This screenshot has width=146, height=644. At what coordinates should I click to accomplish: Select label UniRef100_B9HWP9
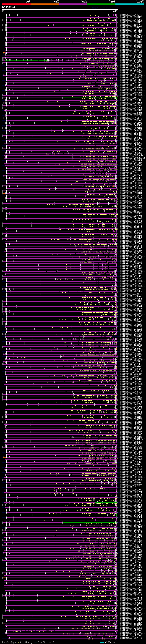[131, 161]
